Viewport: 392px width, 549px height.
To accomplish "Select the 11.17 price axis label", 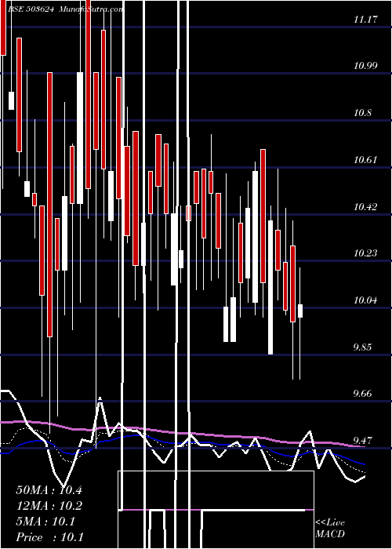I will coord(365,20).
